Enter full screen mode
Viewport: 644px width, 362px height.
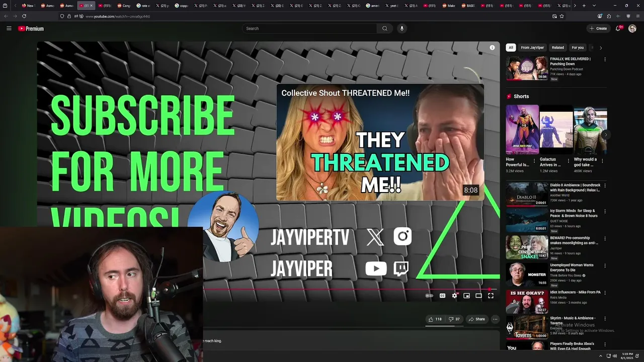pyautogui.click(x=491, y=296)
